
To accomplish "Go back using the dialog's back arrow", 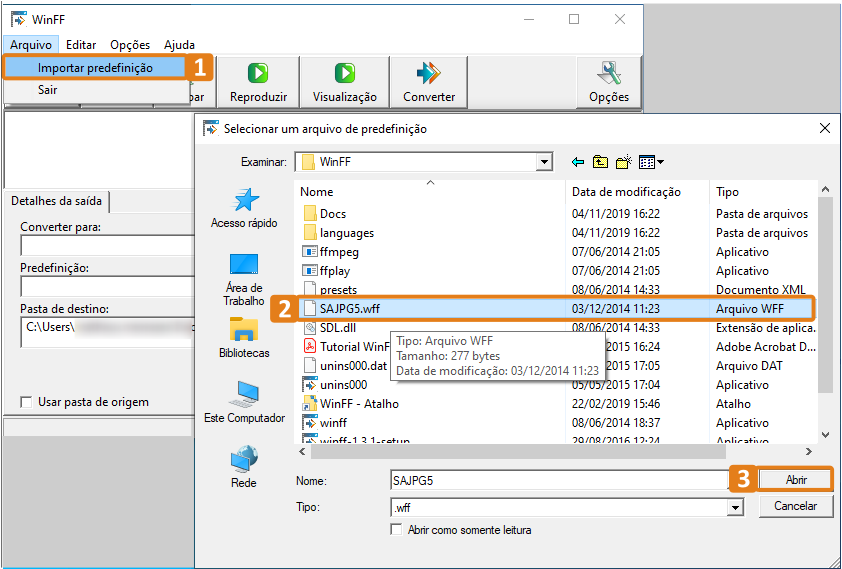I will tap(577, 162).
